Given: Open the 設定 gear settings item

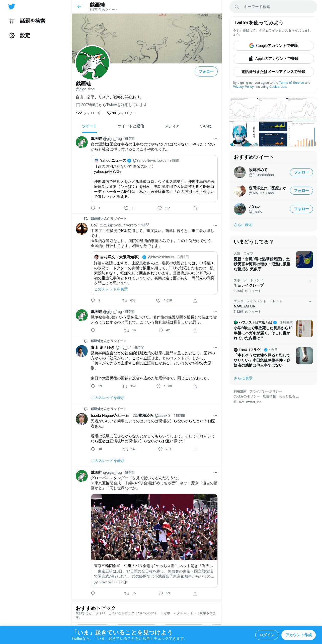Looking at the screenshot, I should point(19,35).
